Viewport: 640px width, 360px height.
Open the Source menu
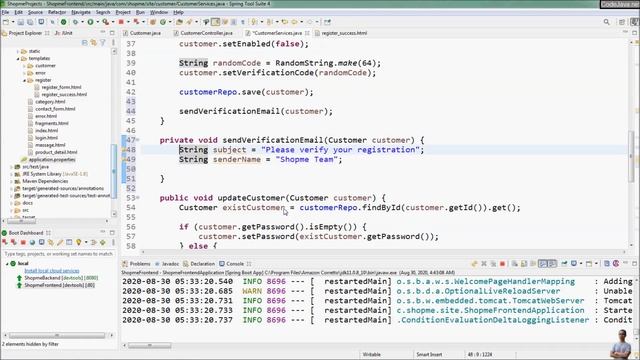click(35, 12)
